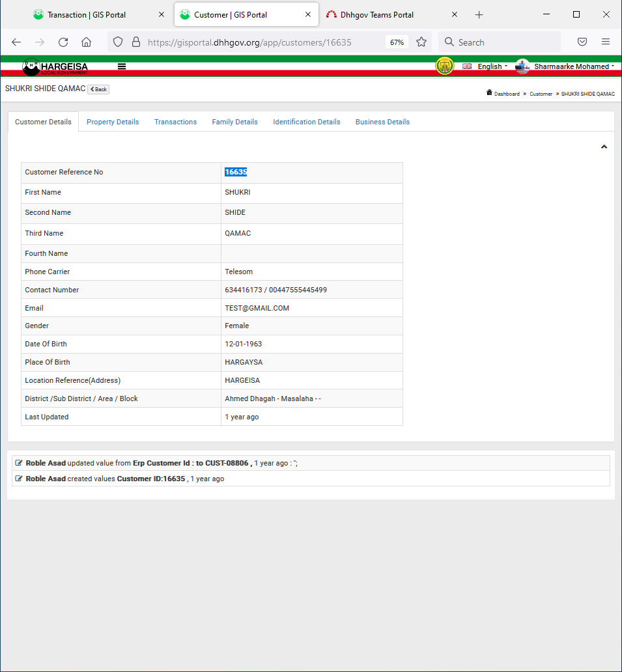This screenshot has width=622, height=672.
Task: Click the browser Search field
Action: (500, 42)
